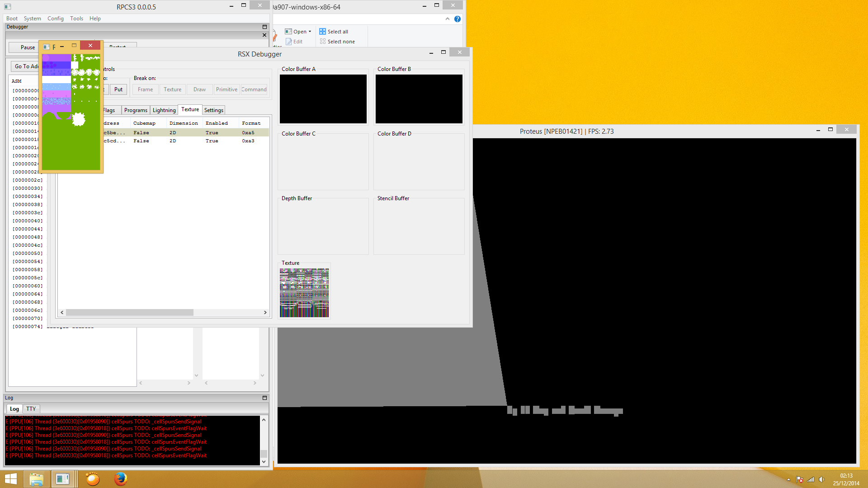The image size is (868, 488).
Task: Open Firefox from taskbar
Action: [x=120, y=479]
